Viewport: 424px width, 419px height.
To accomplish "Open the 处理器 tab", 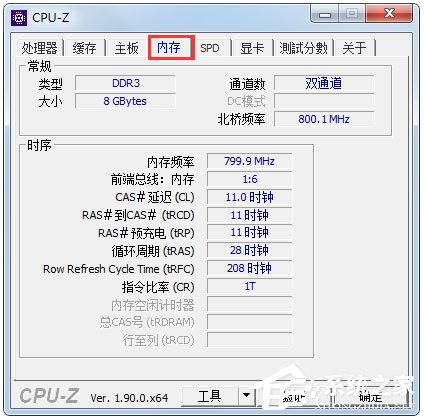I will point(40,48).
